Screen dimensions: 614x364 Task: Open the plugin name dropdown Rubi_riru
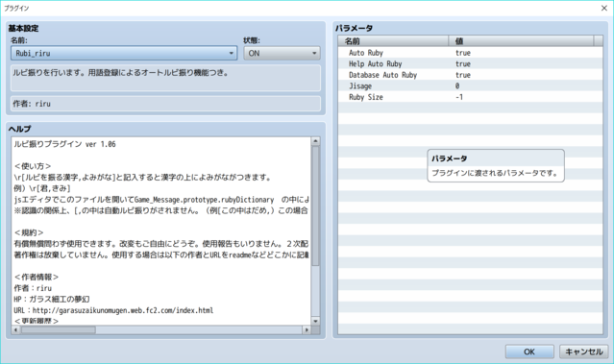(x=124, y=53)
